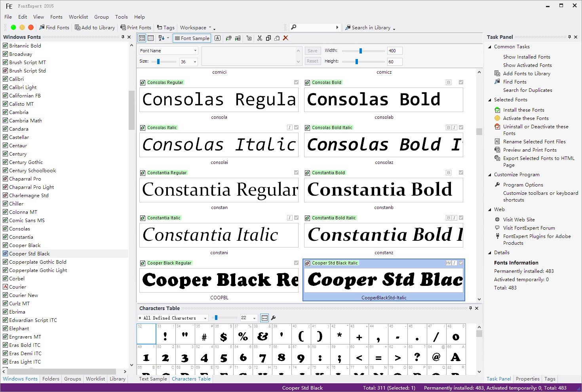Open the Tools menu

pos(121,17)
